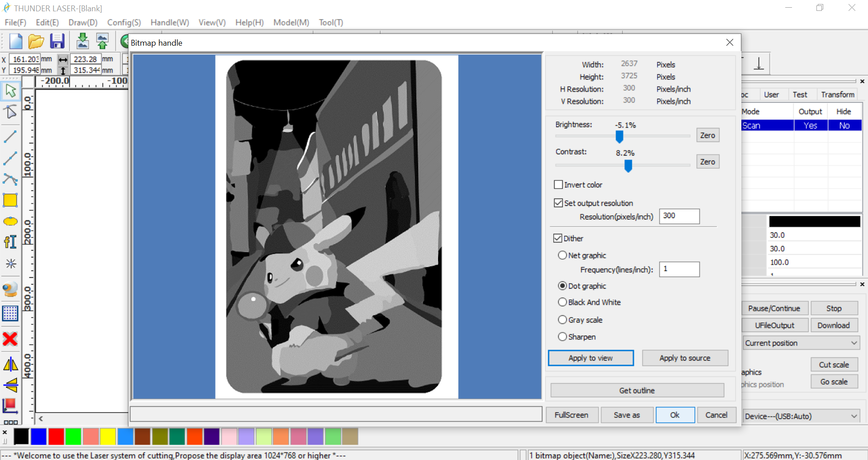
Task: Pick the yellow color swatch
Action: pyautogui.click(x=108, y=436)
